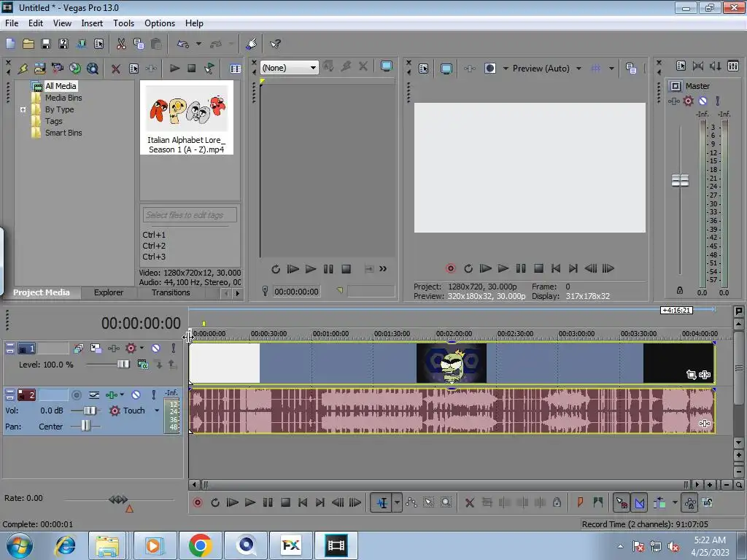The image size is (747, 560).
Task: Open Touch automation mode dropdown on audio track
Action: [156, 411]
